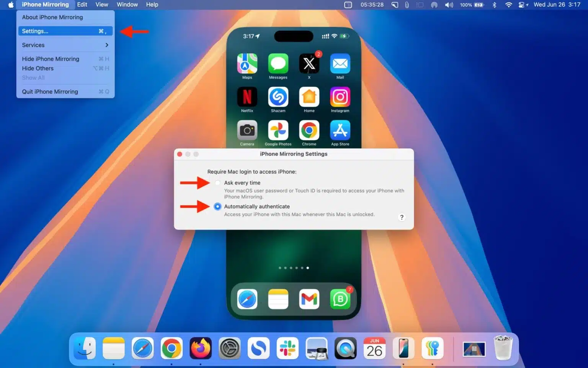Tap WhatsApp Business in the iPhone dock
588x368 pixels.
pos(340,299)
